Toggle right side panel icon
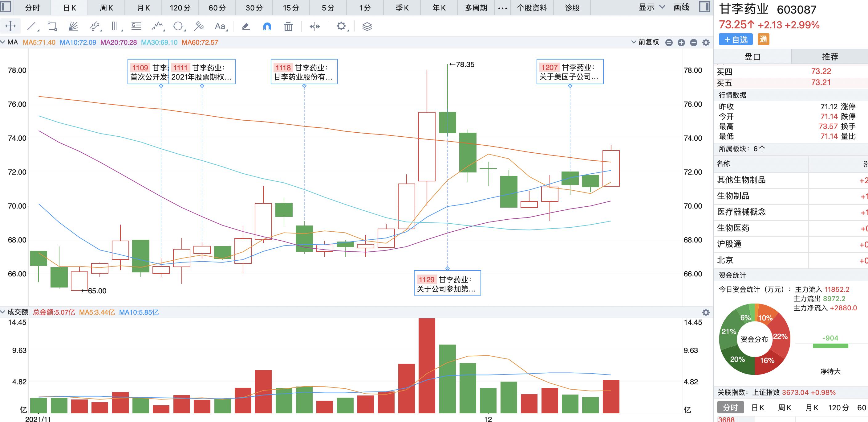868x422 pixels. 704,7
